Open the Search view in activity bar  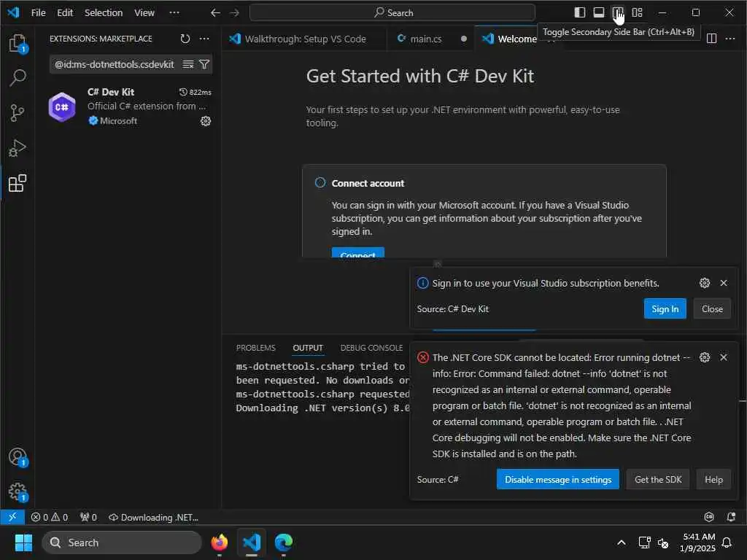[x=18, y=77]
